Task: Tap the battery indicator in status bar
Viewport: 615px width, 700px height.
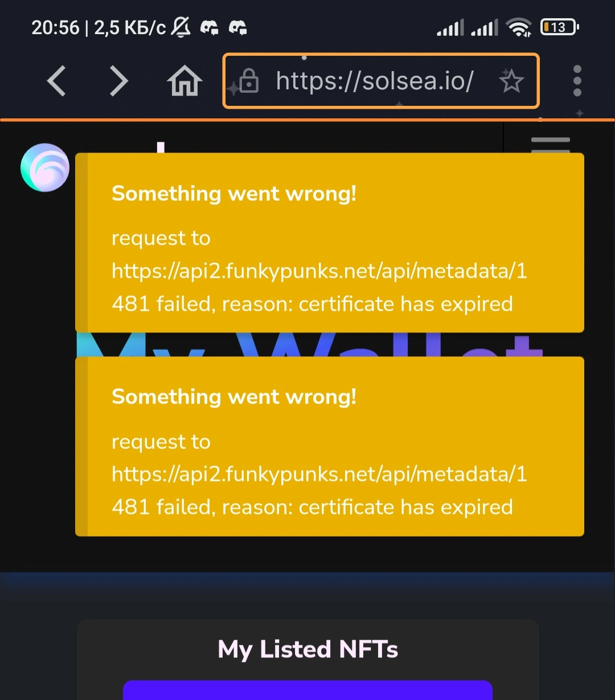Action: (559, 27)
